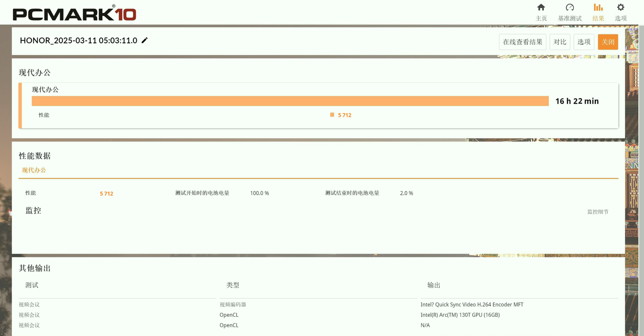Click 测试开始时的电池电量 label
Image resolution: width=644 pixels, height=336 pixels.
202,193
